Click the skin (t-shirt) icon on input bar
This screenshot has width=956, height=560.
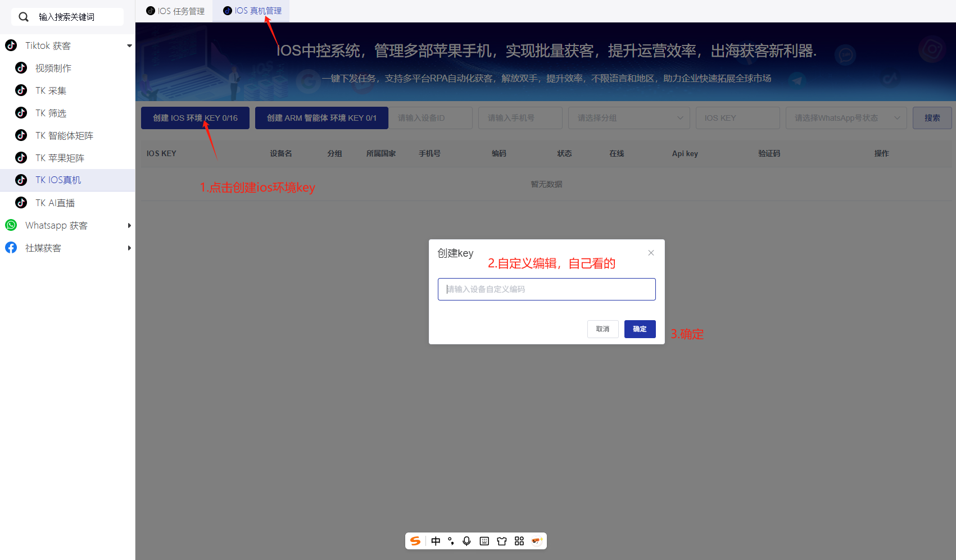tap(501, 541)
